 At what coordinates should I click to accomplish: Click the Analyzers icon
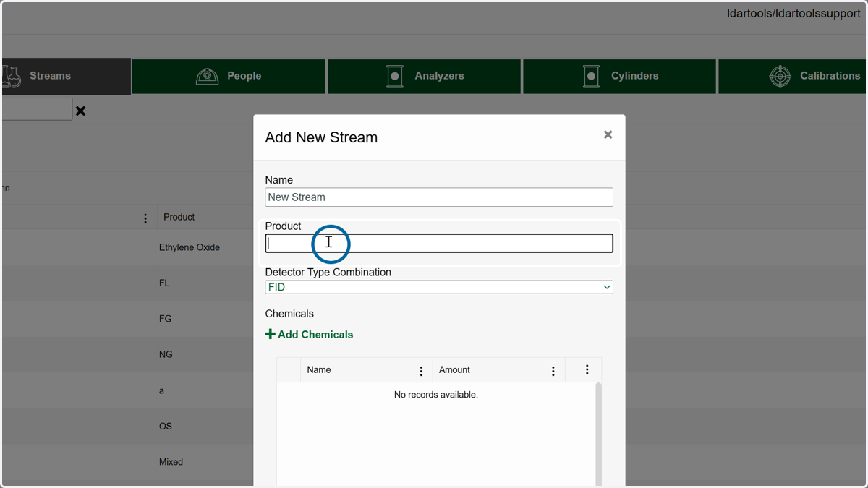pyautogui.click(x=395, y=76)
